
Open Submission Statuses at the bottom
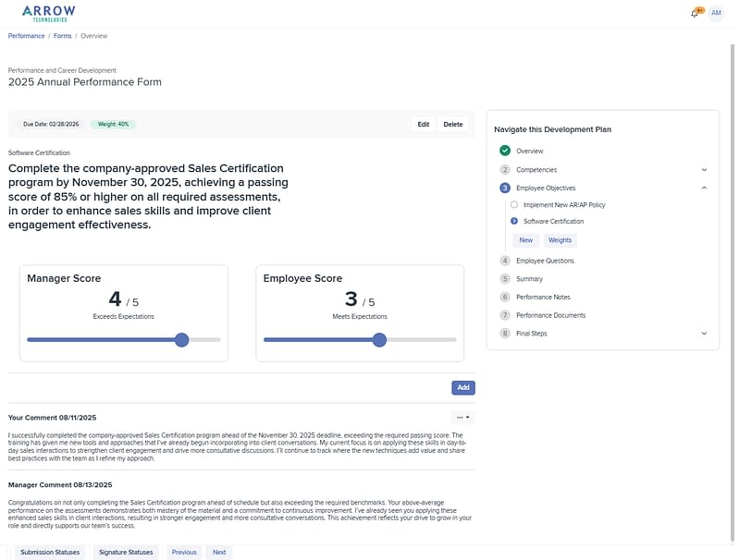click(x=51, y=553)
